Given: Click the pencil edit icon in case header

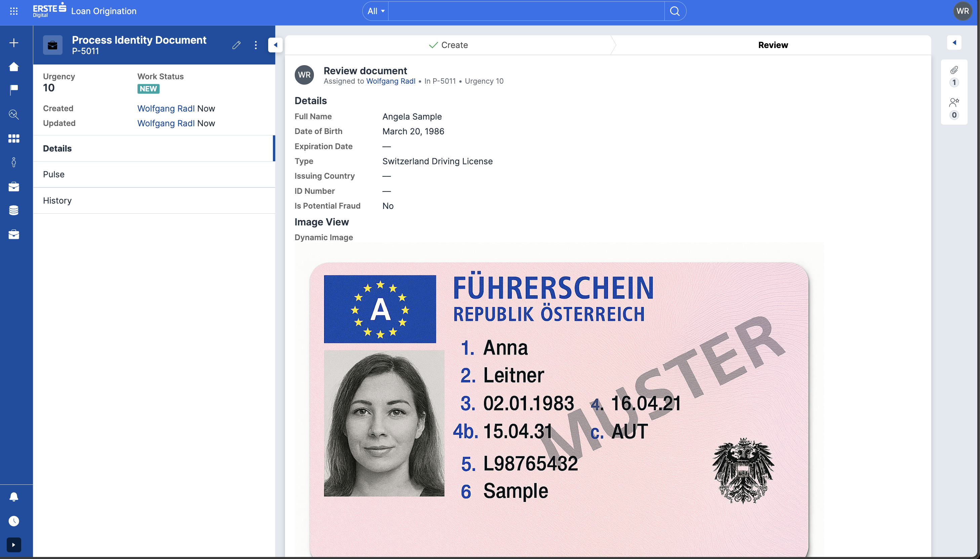Looking at the screenshot, I should 237,45.
